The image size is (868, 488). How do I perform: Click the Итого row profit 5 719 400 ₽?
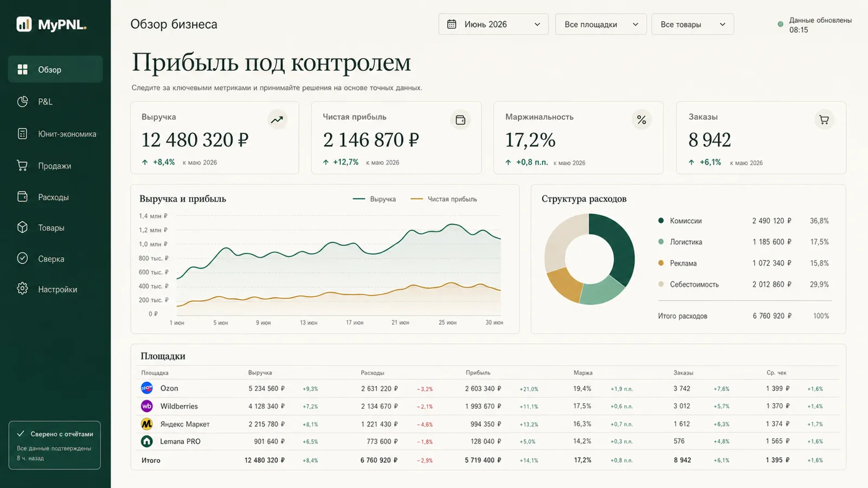coord(483,460)
